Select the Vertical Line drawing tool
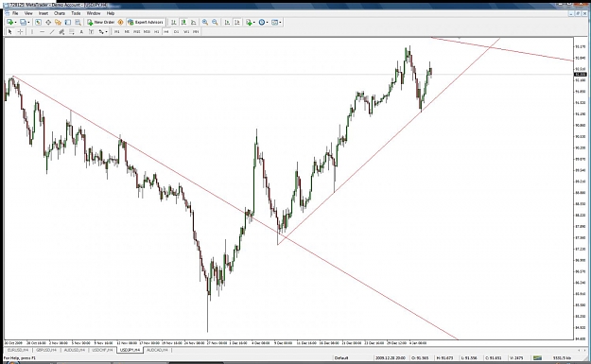 tap(32, 31)
